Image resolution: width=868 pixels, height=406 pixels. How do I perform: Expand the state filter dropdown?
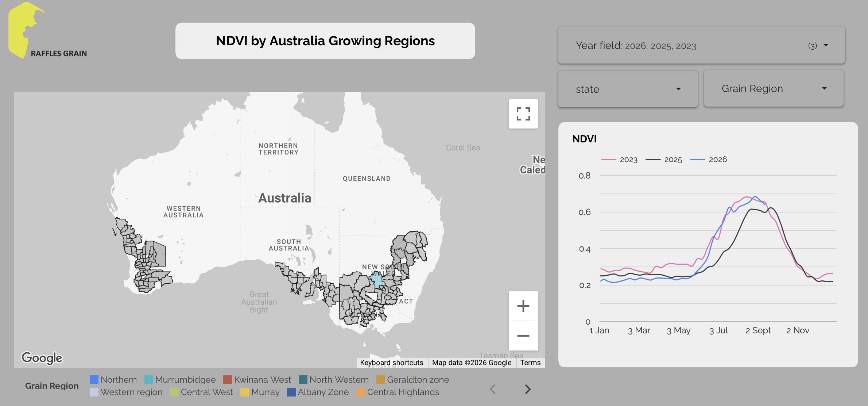(628, 89)
